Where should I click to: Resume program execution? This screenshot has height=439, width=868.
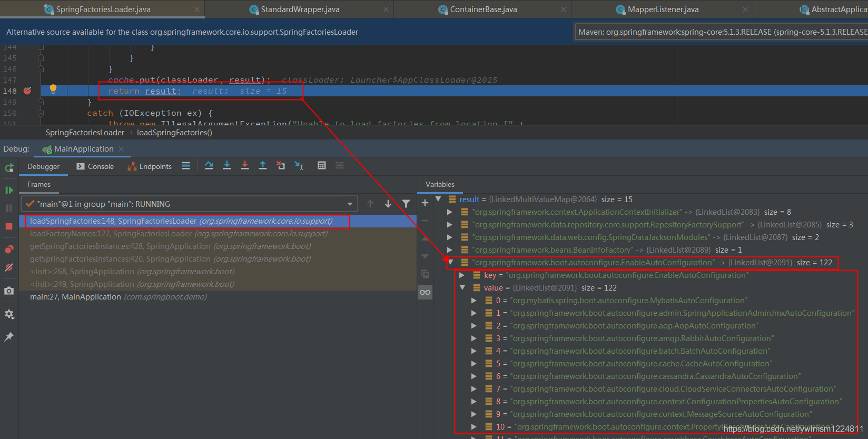(9, 190)
